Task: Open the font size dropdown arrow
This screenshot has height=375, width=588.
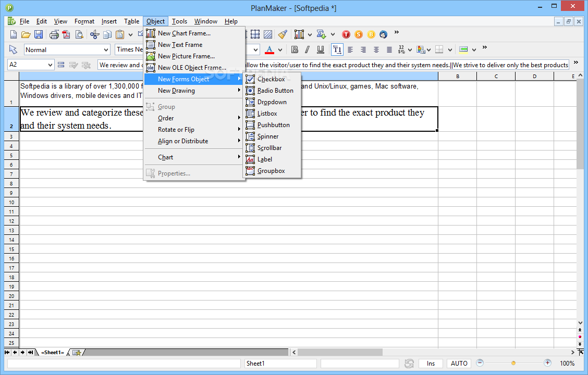Action: (256, 50)
